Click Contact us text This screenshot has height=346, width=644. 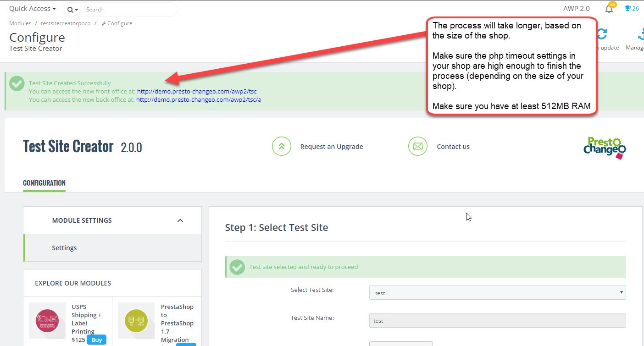click(453, 147)
